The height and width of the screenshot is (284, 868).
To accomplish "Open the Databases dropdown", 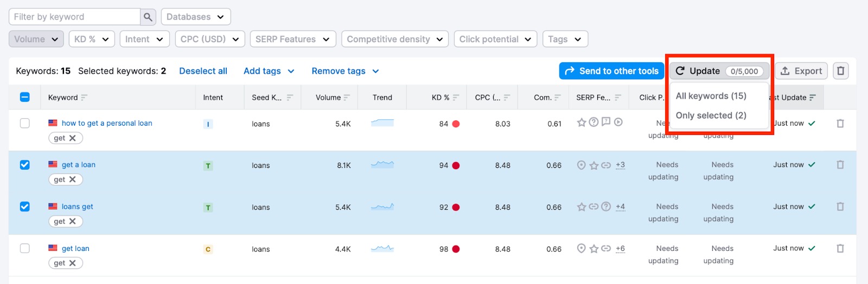I will (x=196, y=17).
